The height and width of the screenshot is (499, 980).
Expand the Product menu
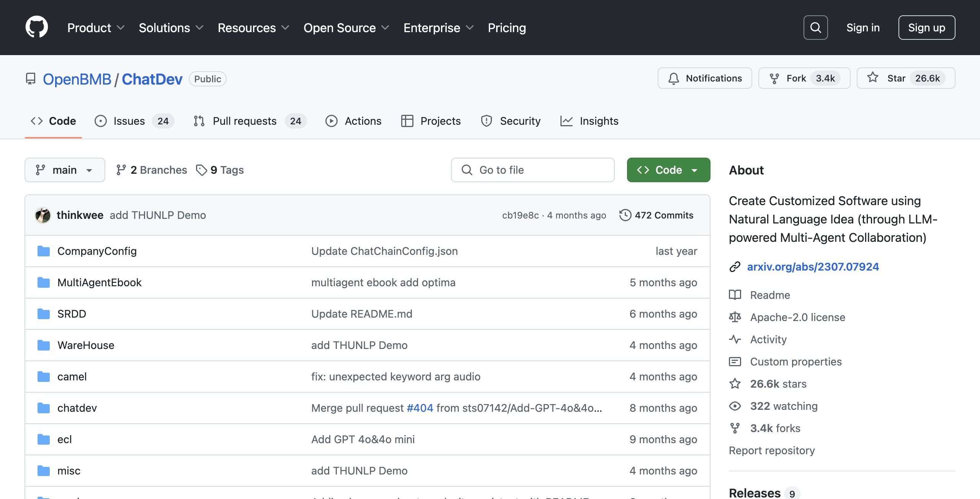coord(96,28)
